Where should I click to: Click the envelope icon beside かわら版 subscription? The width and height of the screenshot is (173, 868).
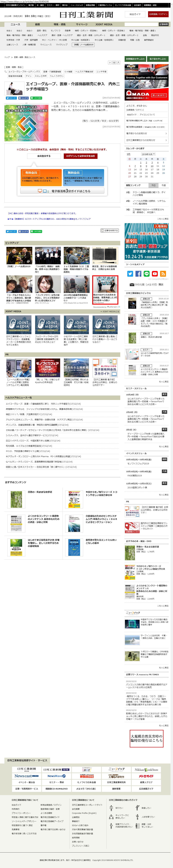coord(132,285)
